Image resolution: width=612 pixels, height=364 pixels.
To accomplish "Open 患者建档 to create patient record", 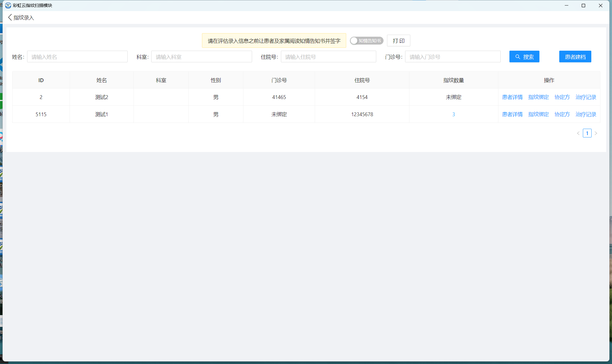I will (575, 57).
